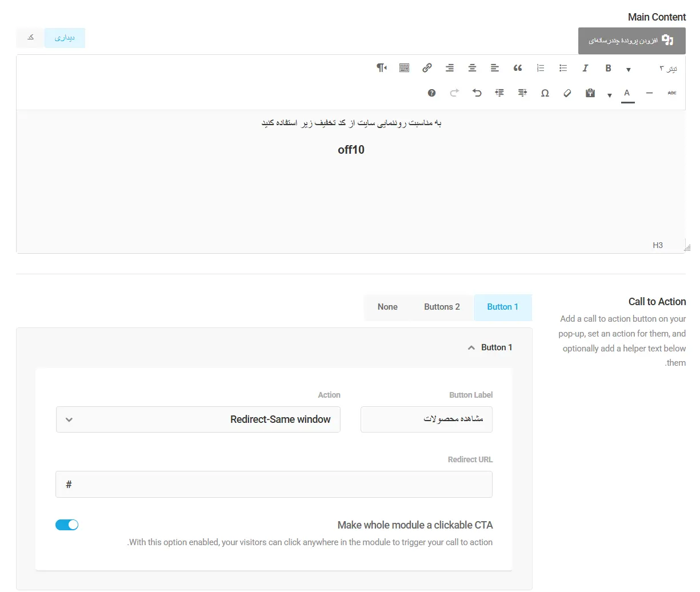Click the H3 element path indicator
700x592 pixels.
click(x=658, y=245)
